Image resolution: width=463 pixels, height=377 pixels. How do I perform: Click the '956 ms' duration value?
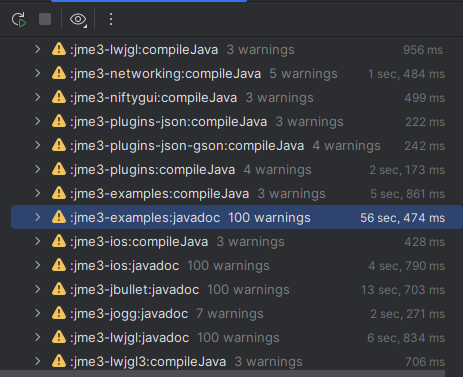click(423, 50)
